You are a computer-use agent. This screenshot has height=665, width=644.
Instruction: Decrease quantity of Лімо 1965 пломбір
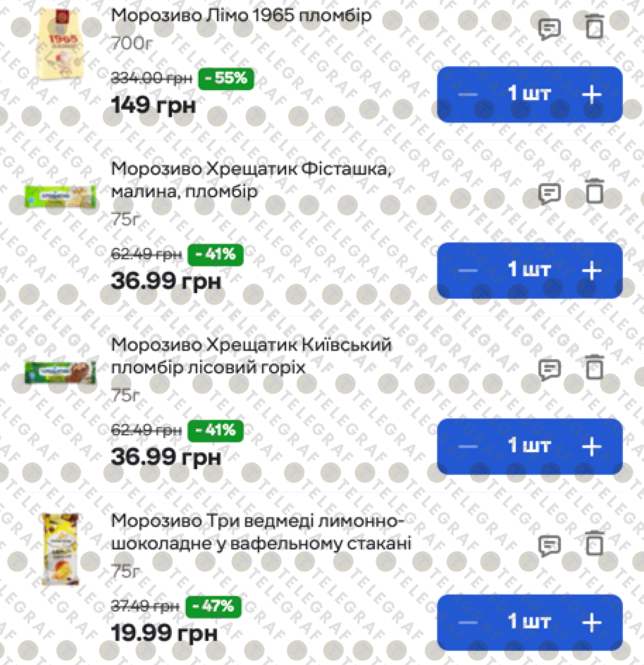click(468, 95)
